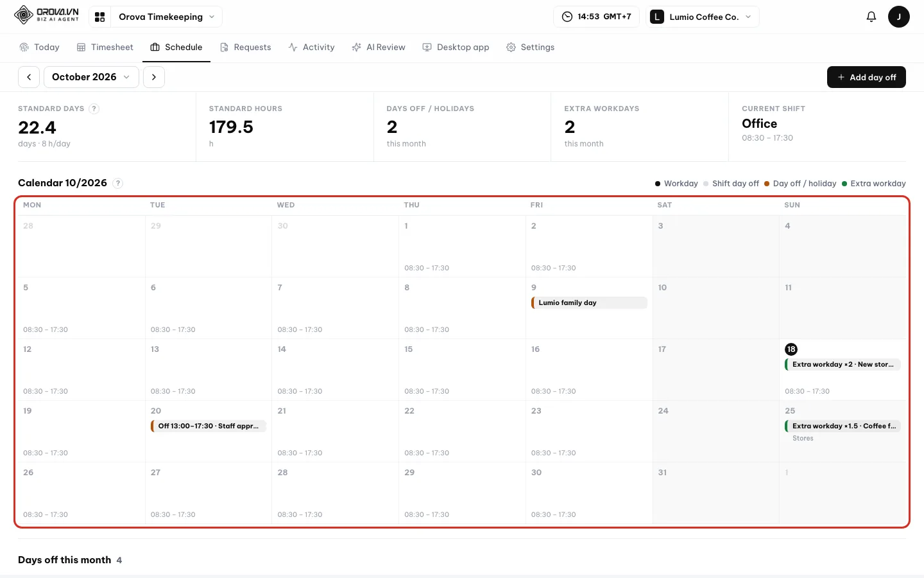Viewport: 924px width, 578px height.
Task: Go to next month arrow
Action: click(154, 77)
